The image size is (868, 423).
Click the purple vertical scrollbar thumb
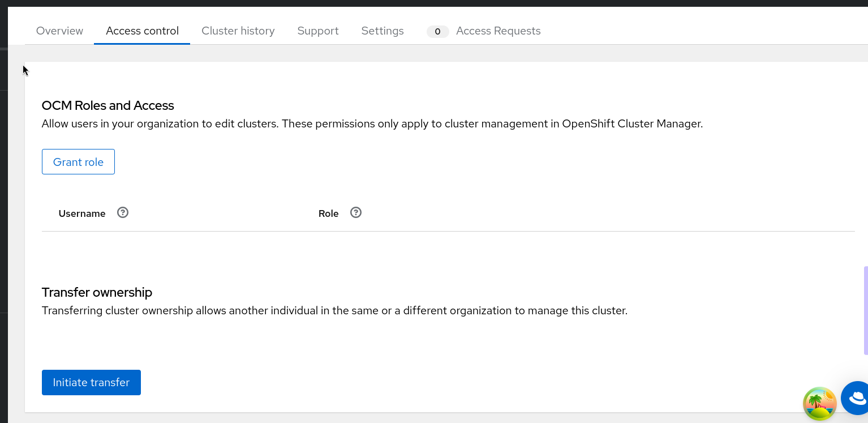pos(866,310)
